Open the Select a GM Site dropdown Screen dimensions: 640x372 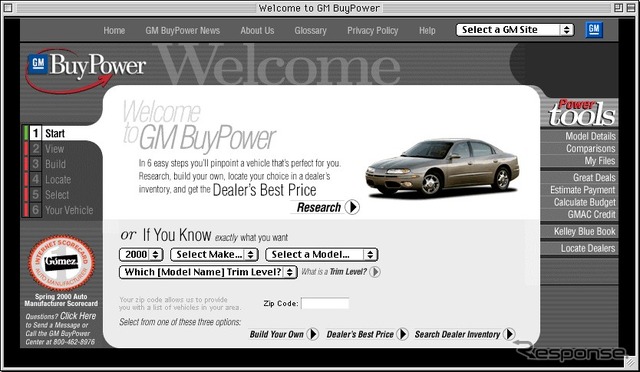point(515,30)
